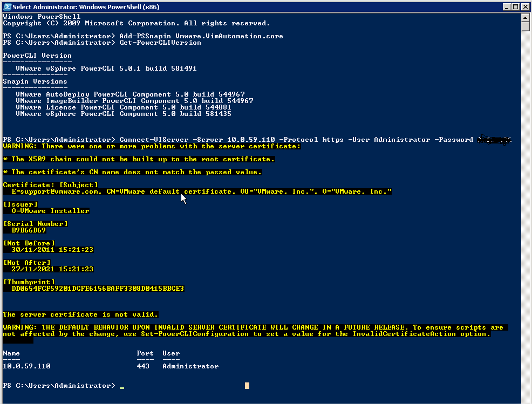Click 10.0.59.110 in the Name column
532x404 pixels.
(27, 366)
